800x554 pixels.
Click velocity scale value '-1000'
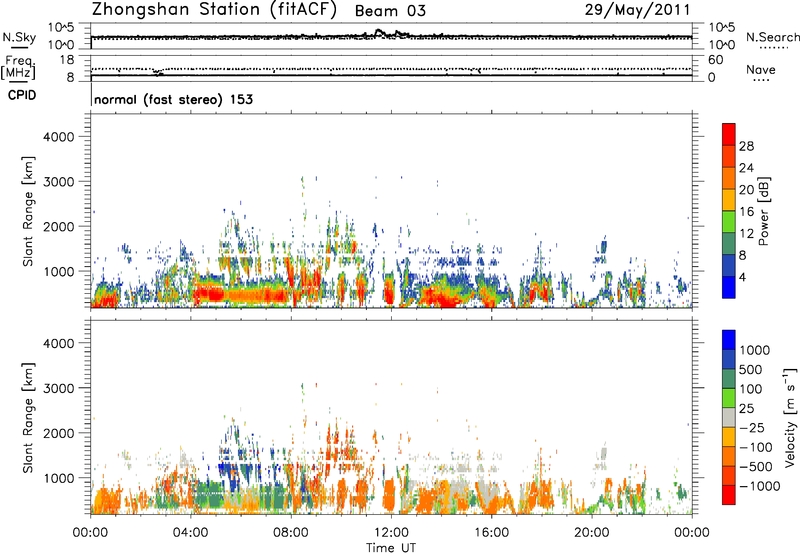759,486
